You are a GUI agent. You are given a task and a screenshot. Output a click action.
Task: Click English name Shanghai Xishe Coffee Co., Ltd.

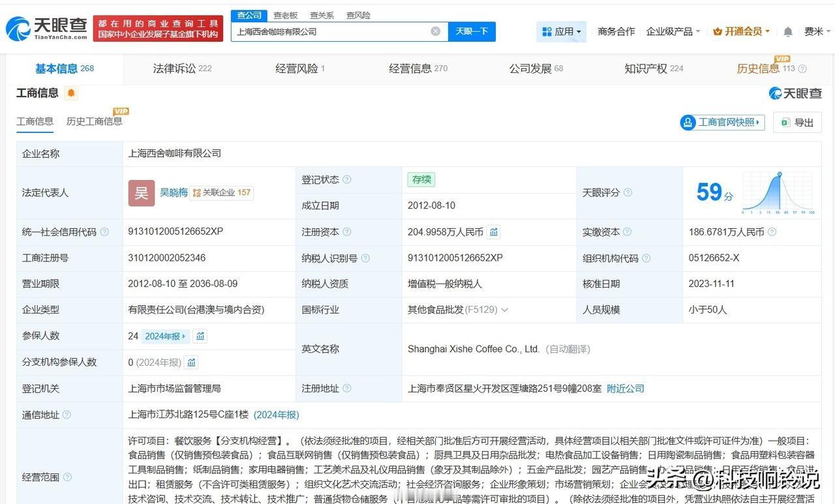[474, 349]
